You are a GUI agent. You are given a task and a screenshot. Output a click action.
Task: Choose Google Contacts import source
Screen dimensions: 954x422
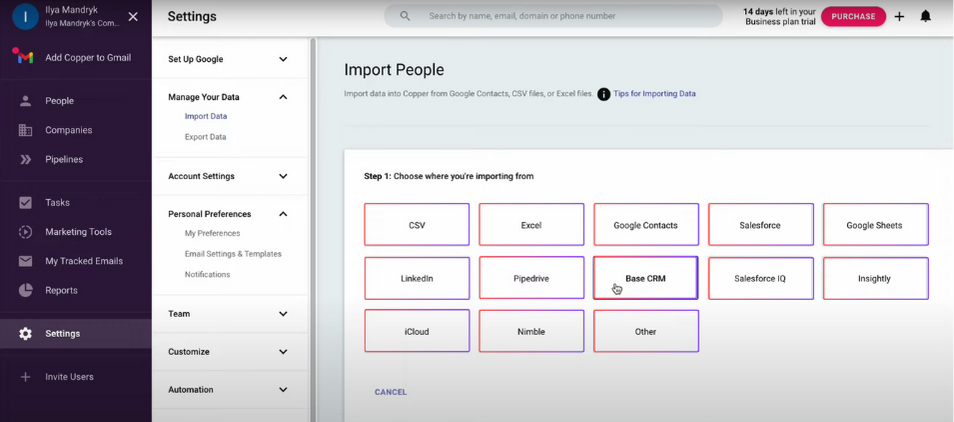pyautogui.click(x=646, y=224)
